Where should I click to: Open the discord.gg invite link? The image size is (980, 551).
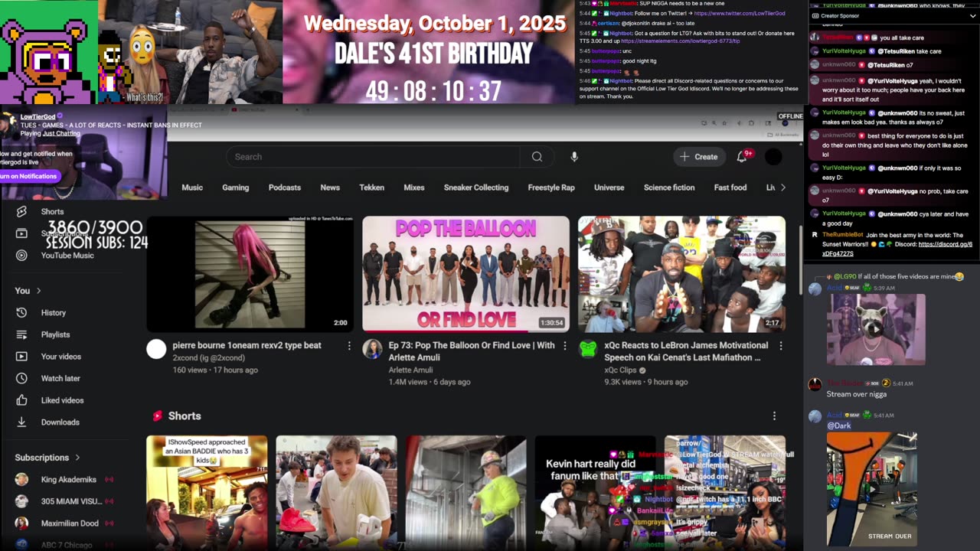point(897,249)
